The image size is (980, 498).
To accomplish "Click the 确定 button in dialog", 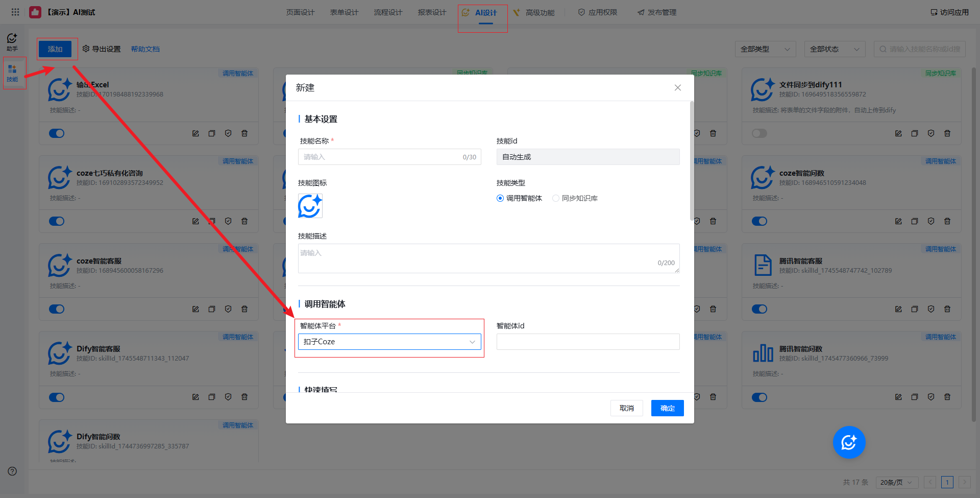I will point(667,408).
